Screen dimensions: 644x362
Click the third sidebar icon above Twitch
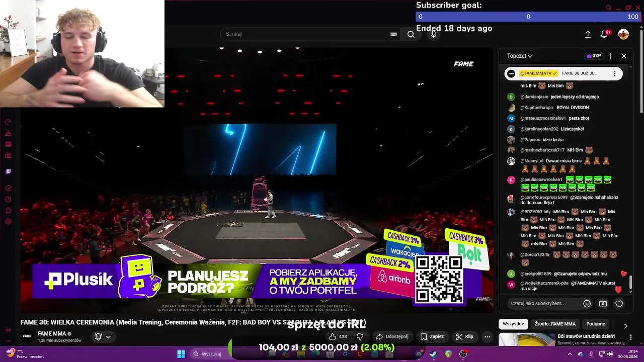pyautogui.click(x=8, y=144)
